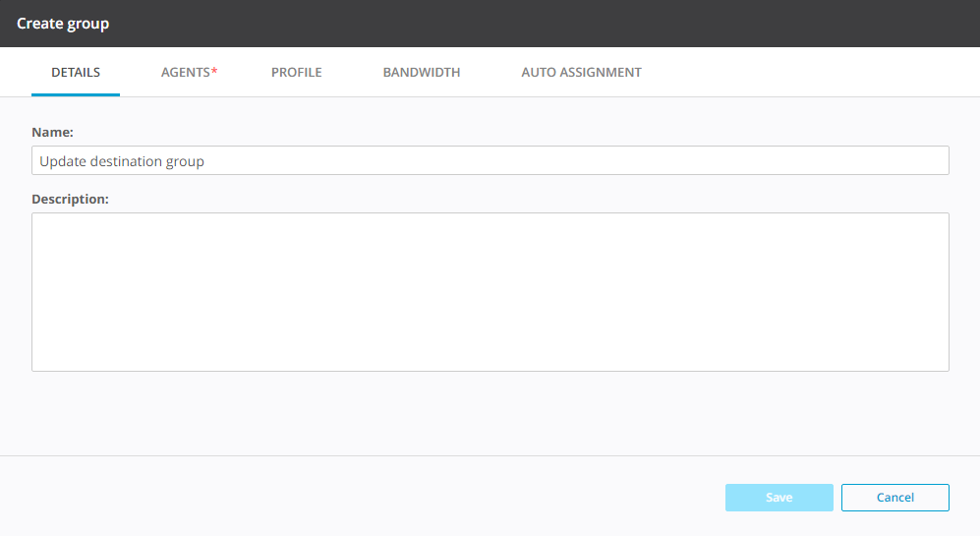980x536 pixels.
Task: Click inside the Name input field
Action: 490,160
